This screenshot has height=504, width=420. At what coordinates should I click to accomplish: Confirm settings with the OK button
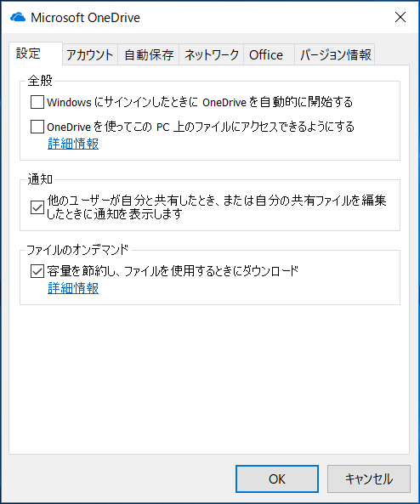(x=277, y=479)
